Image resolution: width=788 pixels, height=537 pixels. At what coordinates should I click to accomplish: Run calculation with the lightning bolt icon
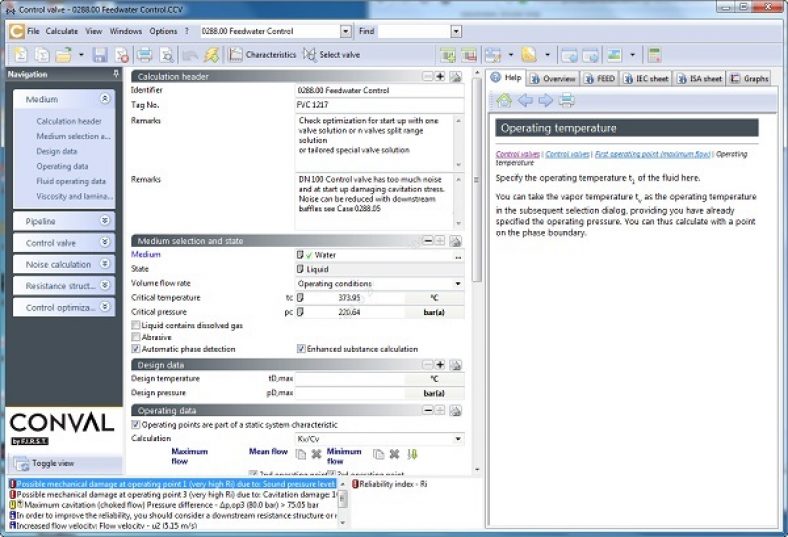click(212, 55)
